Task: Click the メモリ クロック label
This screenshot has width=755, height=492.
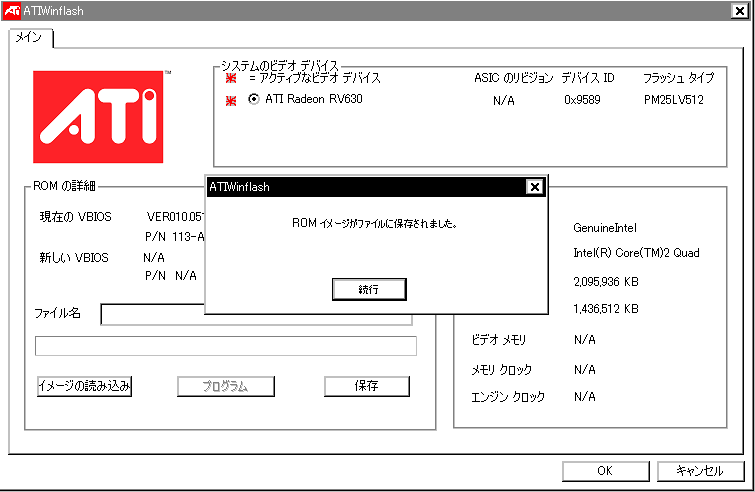Action: point(501,370)
